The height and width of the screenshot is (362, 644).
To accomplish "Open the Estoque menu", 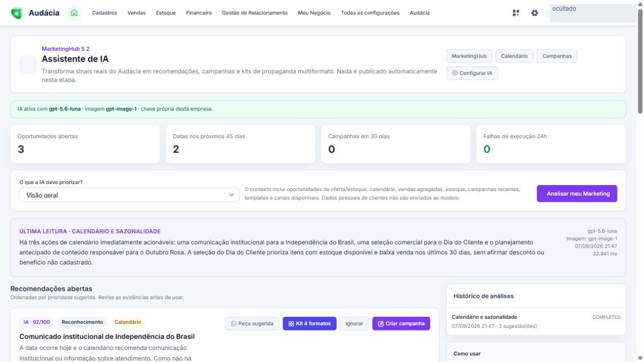I will point(166,13).
